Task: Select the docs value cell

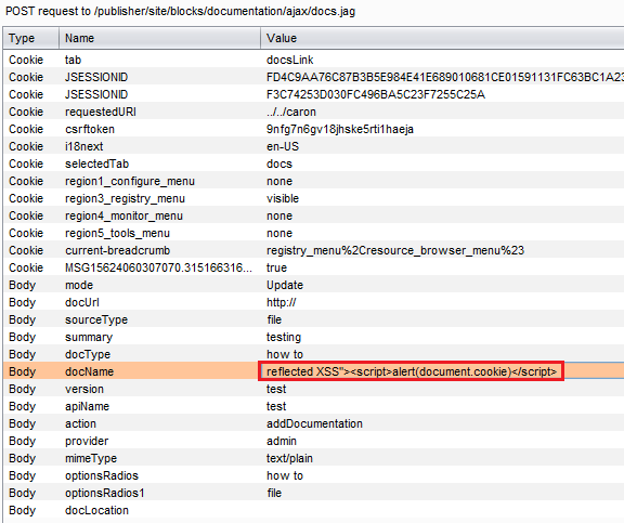Action: pyautogui.click(x=279, y=164)
